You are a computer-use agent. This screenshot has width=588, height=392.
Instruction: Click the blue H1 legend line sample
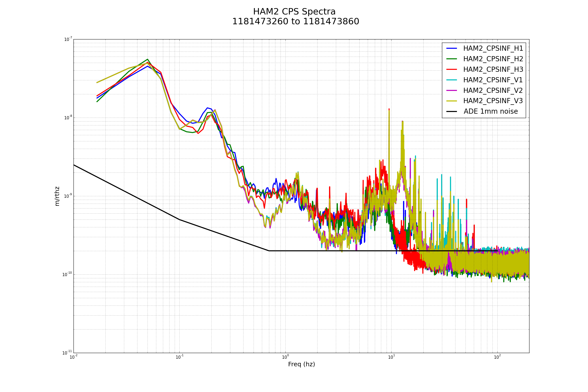[x=452, y=49]
